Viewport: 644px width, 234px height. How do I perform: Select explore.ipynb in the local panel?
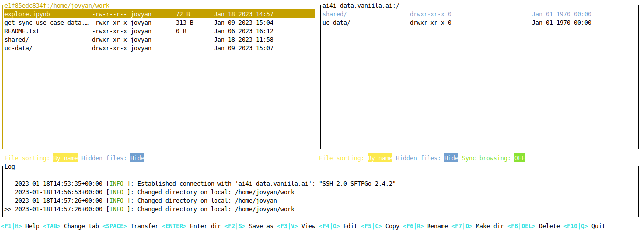point(27,14)
